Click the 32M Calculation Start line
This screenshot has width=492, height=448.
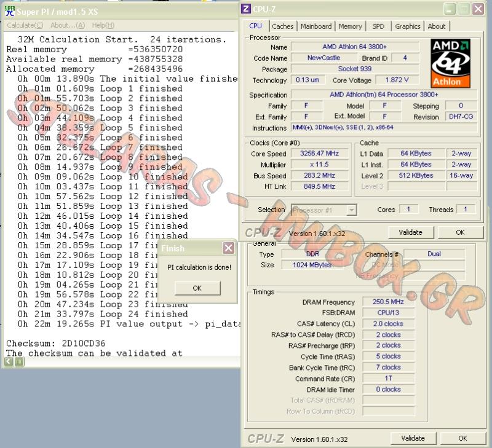(x=122, y=39)
